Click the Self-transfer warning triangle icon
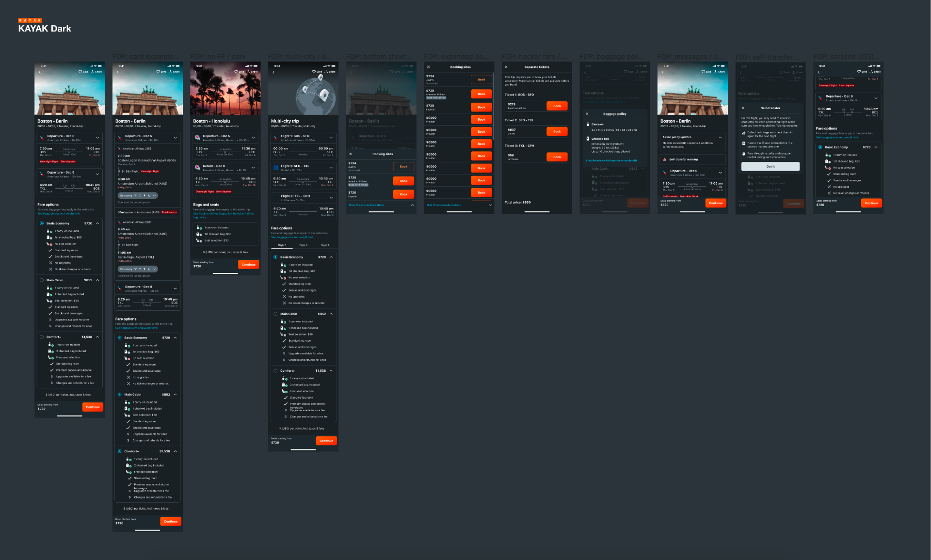 665,160
